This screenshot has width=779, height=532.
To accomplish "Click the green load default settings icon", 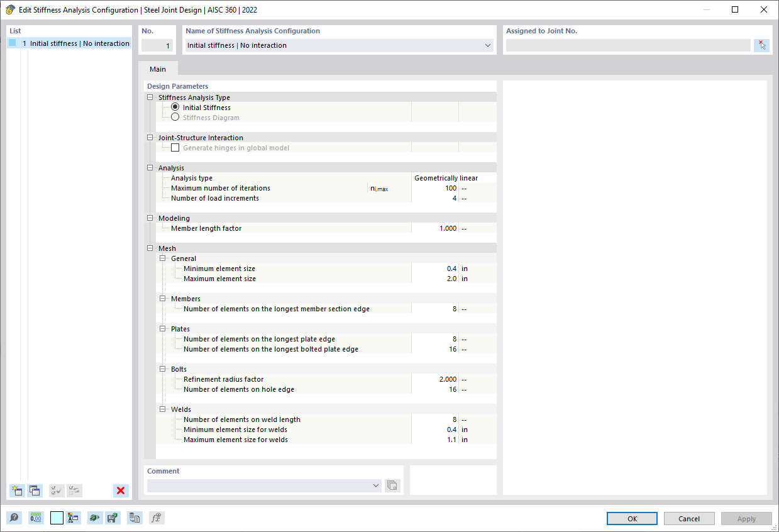I will tap(94, 518).
